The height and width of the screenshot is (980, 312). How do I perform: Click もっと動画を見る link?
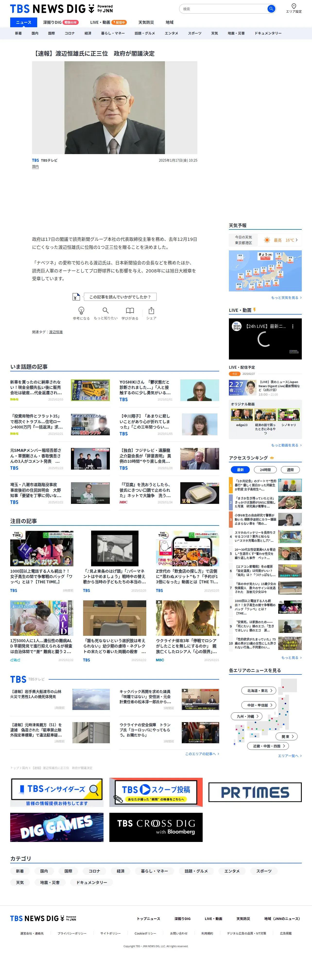click(x=286, y=445)
